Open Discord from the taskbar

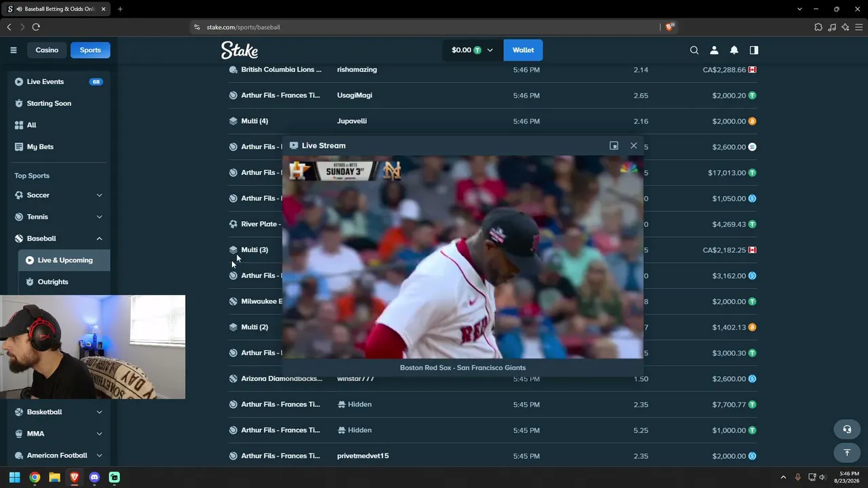94,477
